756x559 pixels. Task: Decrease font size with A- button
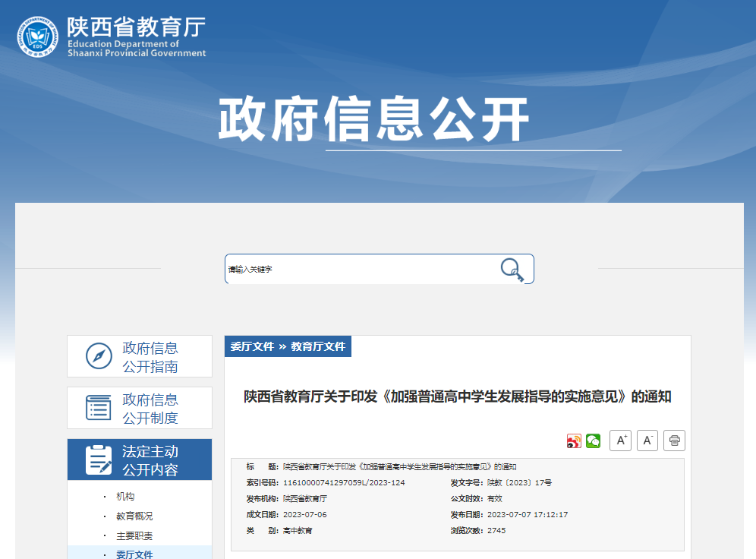(x=647, y=441)
